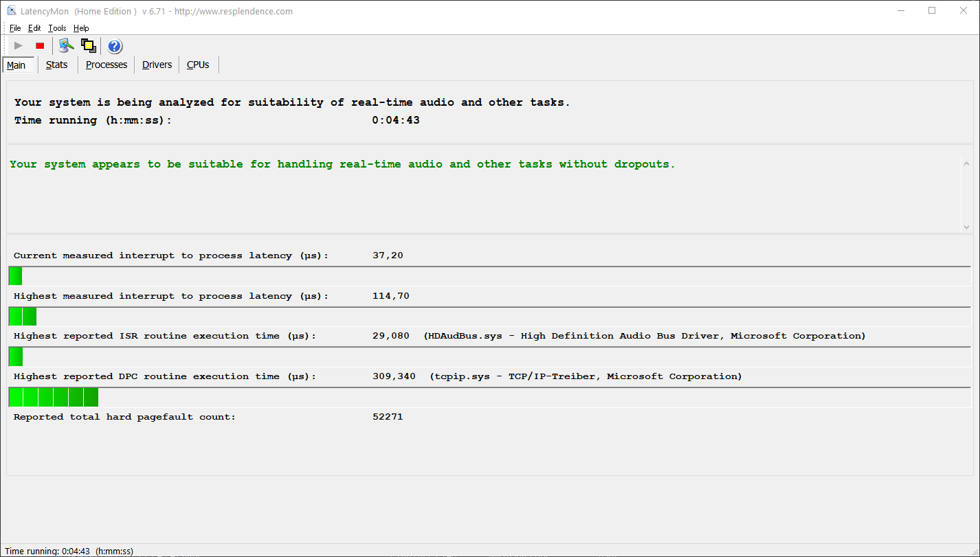Click the highest interrupt latency green bar
Image resolution: width=980 pixels, height=557 pixels.
[x=23, y=317]
